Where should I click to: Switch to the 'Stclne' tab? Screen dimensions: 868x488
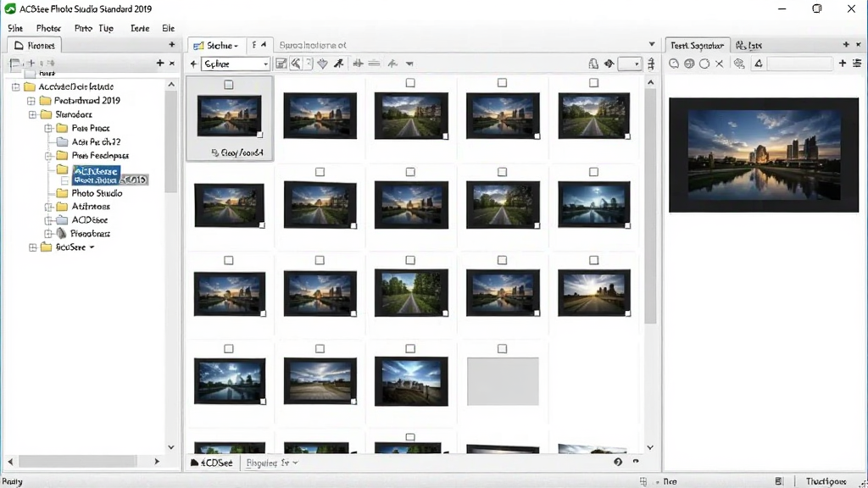(216, 46)
